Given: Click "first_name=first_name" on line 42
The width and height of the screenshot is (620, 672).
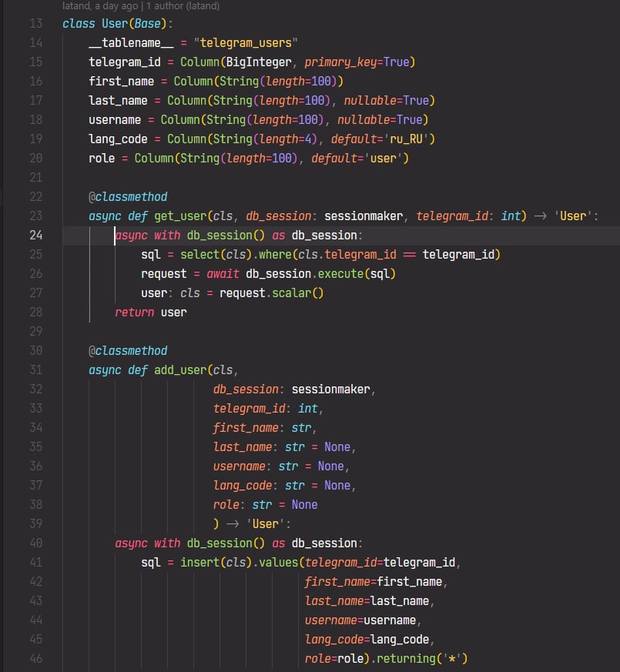Looking at the screenshot, I should [x=373, y=582].
